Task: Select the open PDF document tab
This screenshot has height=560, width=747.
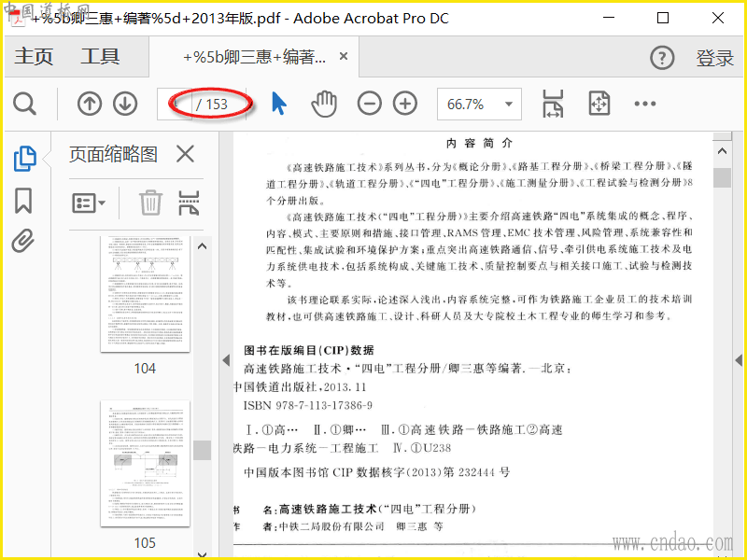Action: pos(254,57)
